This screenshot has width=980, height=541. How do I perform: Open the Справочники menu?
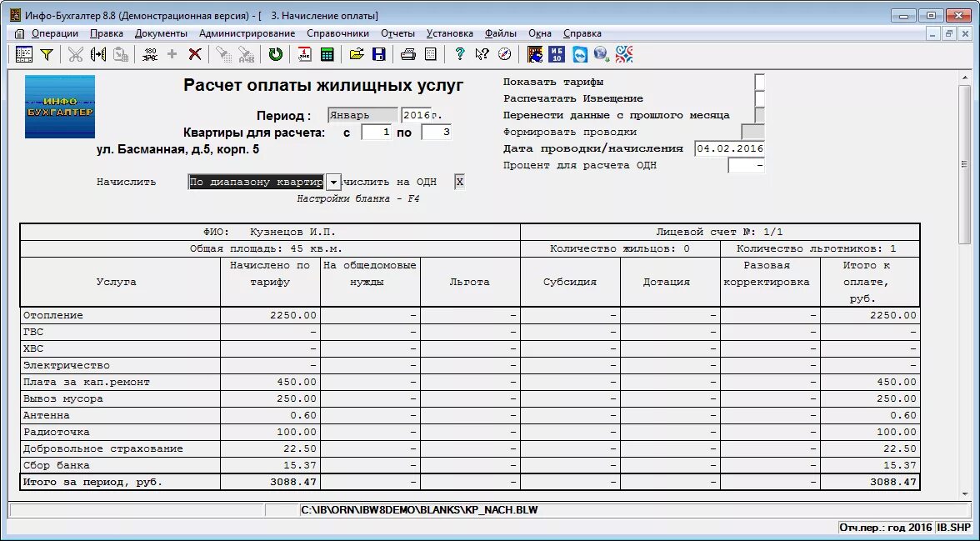[x=337, y=34]
